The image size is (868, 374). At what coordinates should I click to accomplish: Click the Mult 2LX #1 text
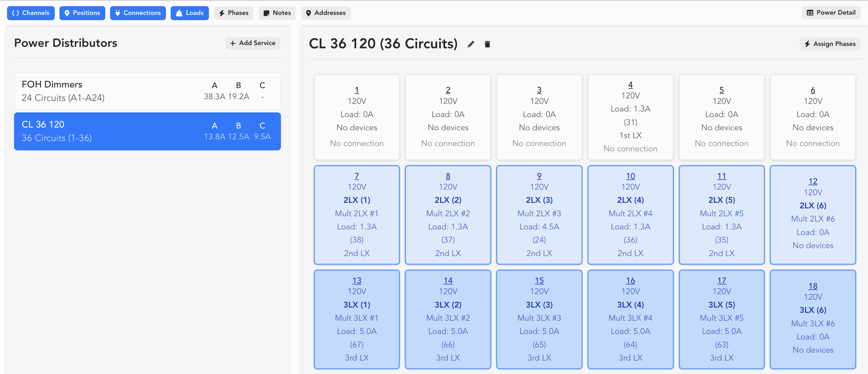pos(357,213)
